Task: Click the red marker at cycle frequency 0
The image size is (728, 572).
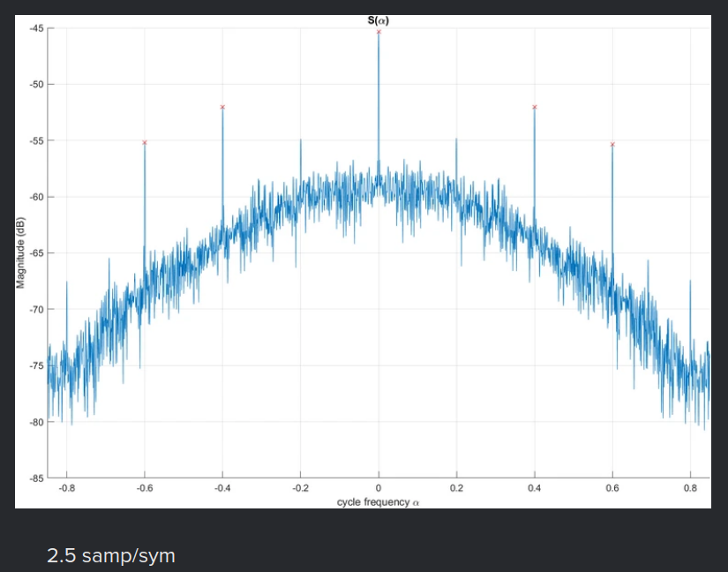Action: click(x=379, y=32)
